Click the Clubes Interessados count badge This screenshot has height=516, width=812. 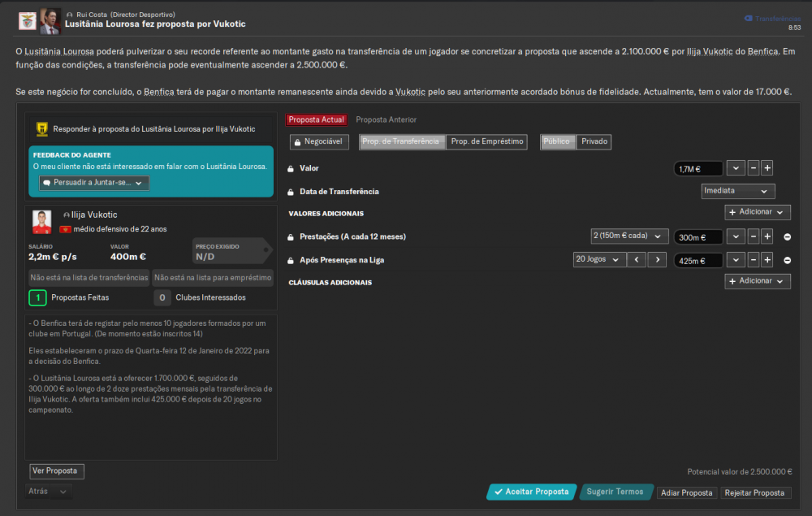pos(162,298)
